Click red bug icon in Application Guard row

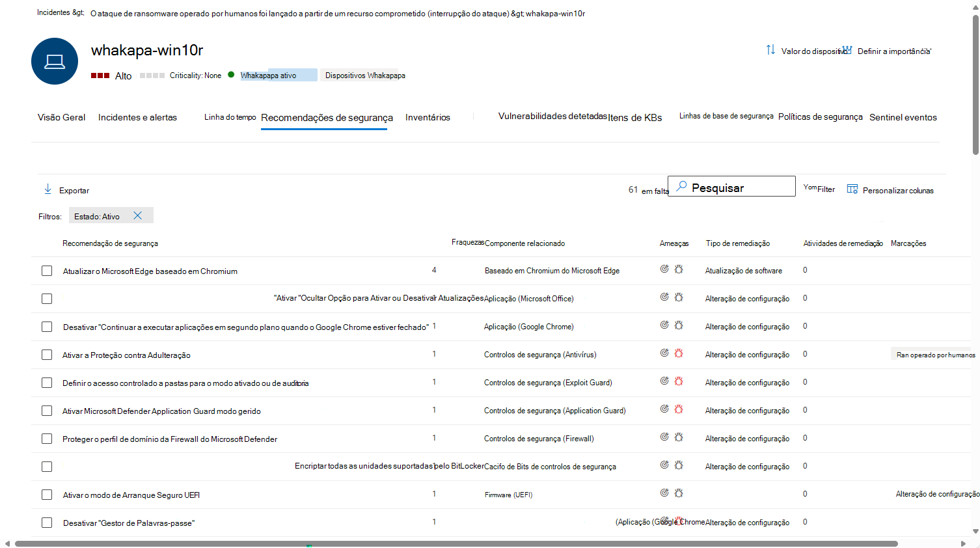(679, 409)
